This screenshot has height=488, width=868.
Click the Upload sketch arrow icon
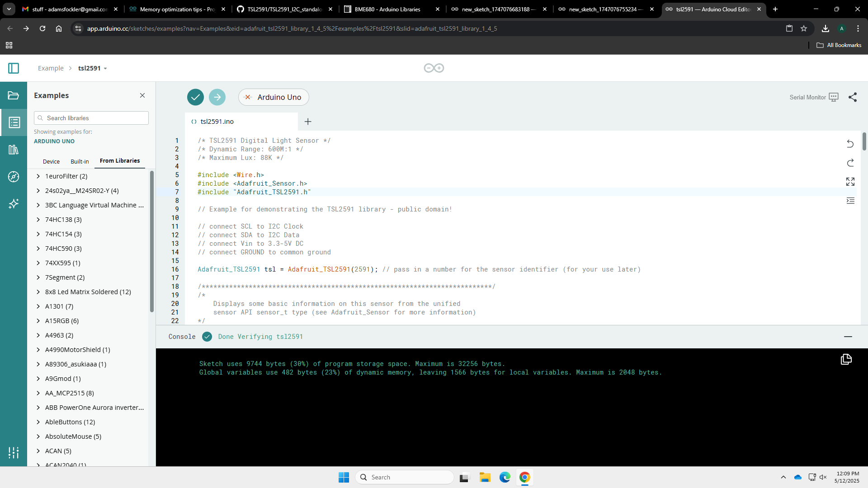click(217, 97)
